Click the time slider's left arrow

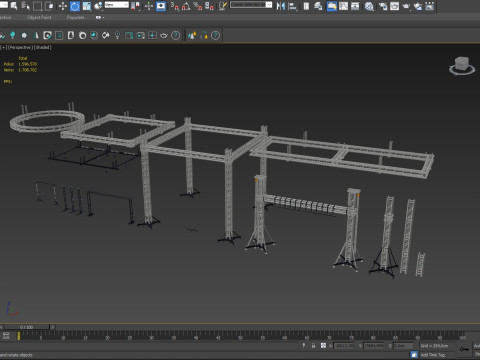(2, 327)
